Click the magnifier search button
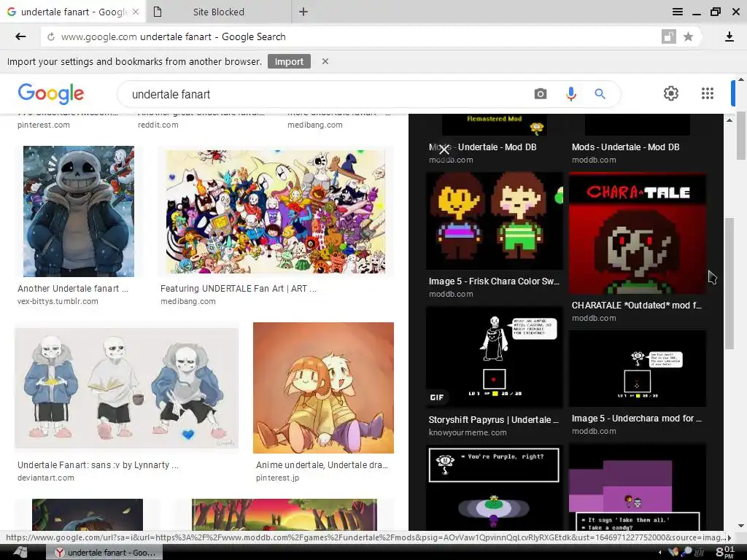Viewport: 747px width, 560px height. click(x=600, y=94)
